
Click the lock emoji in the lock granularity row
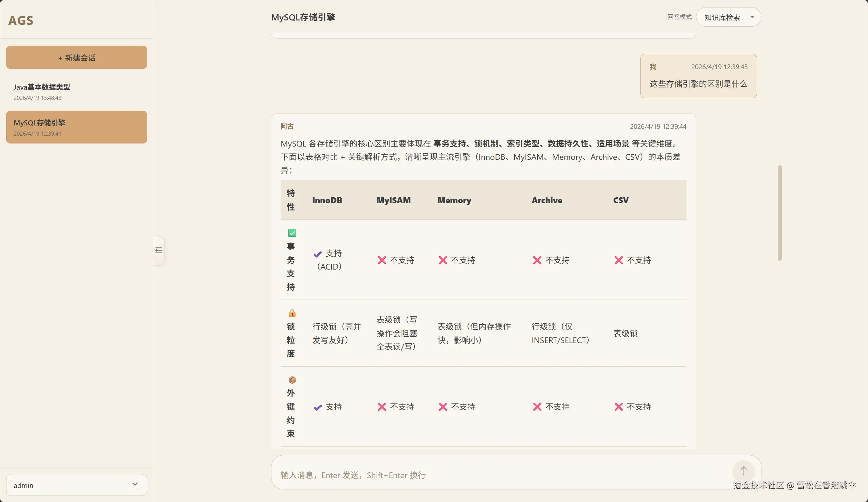[x=292, y=313]
